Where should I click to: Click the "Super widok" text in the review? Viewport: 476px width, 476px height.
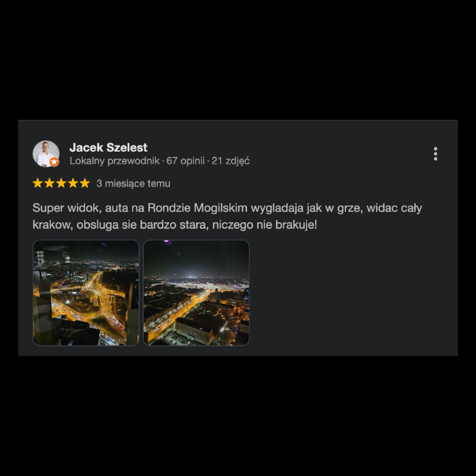(x=60, y=208)
